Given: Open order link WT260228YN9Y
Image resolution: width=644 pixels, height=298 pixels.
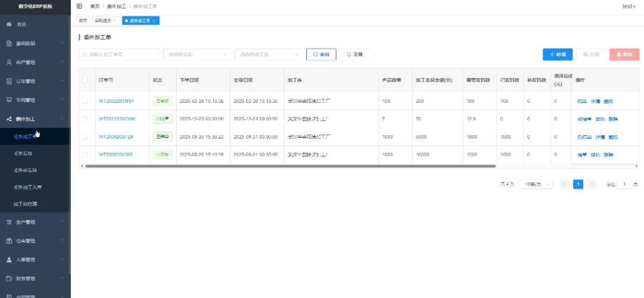Looking at the screenshot, I should pyautogui.click(x=116, y=101).
